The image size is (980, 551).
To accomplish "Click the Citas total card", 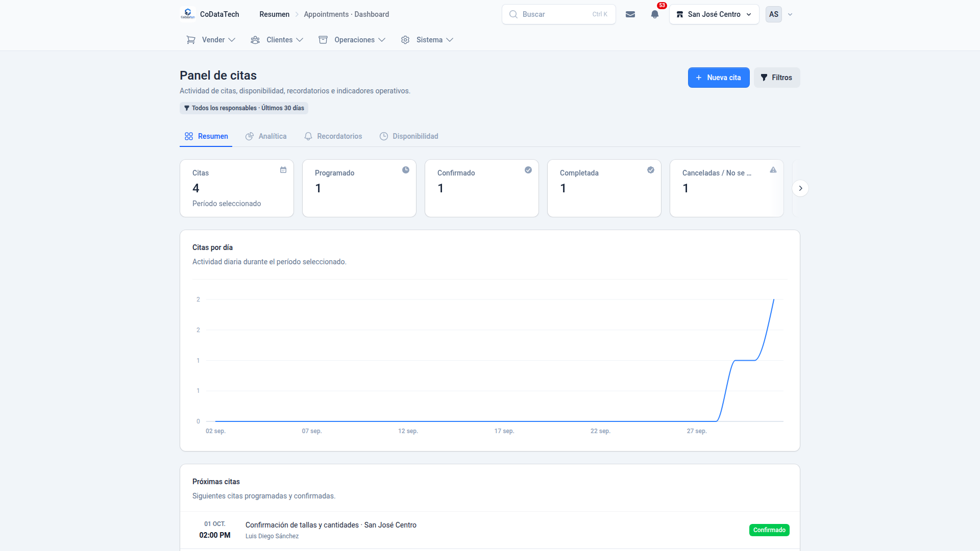I will coord(237,188).
